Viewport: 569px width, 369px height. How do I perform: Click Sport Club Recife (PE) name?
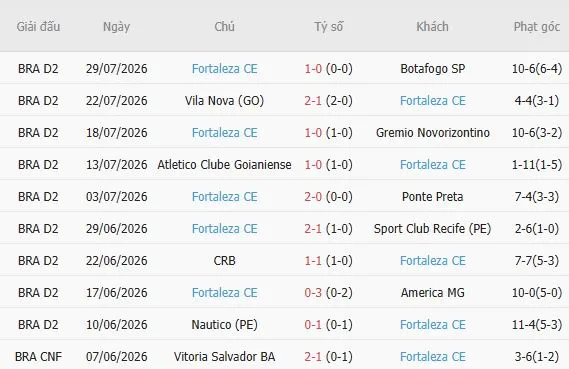[433, 229]
